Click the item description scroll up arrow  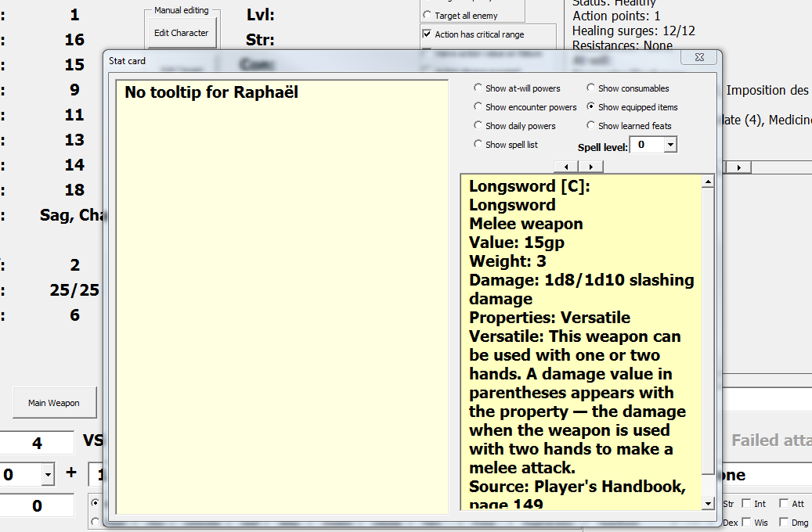[708, 182]
